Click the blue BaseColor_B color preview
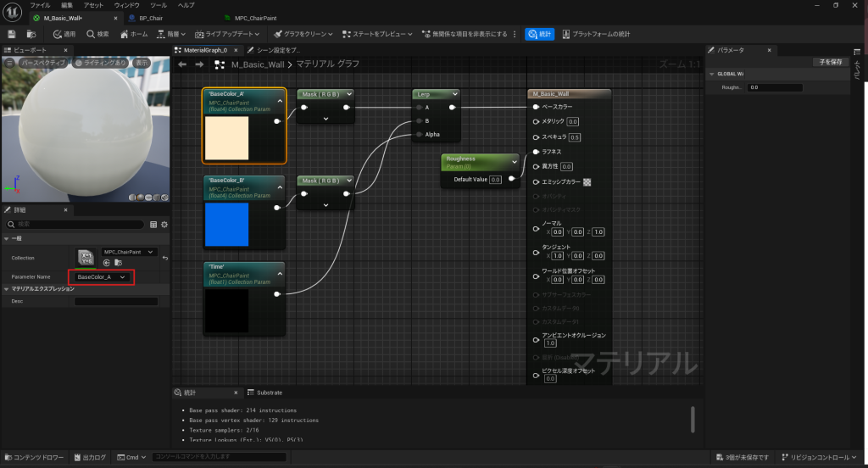 pos(226,226)
